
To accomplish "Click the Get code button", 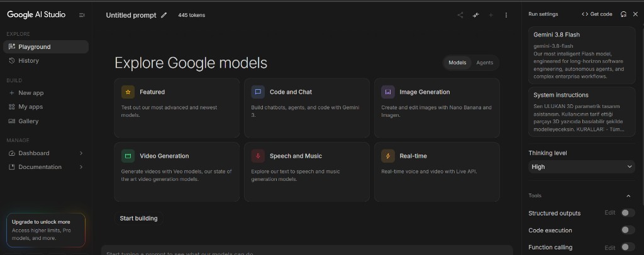I will [x=597, y=14].
